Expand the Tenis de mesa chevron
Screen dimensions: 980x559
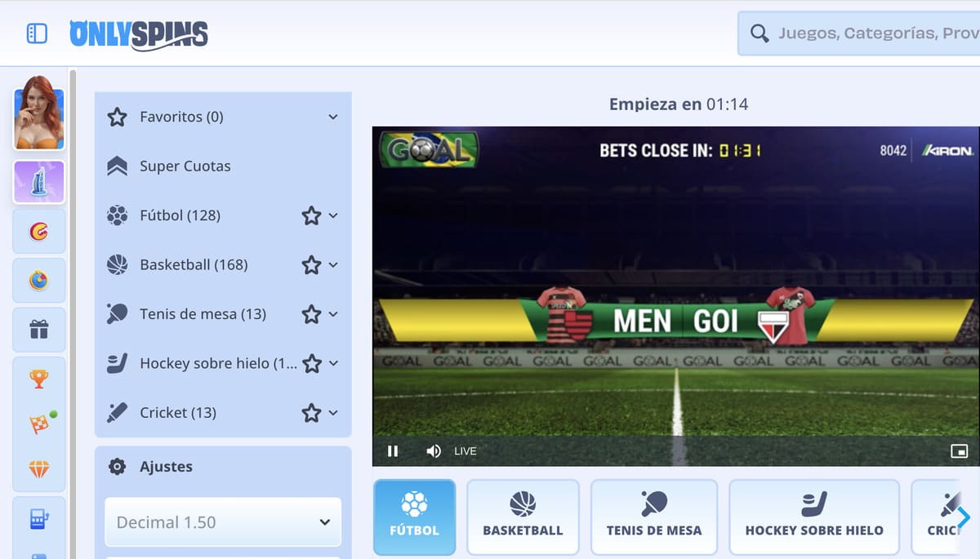point(333,314)
